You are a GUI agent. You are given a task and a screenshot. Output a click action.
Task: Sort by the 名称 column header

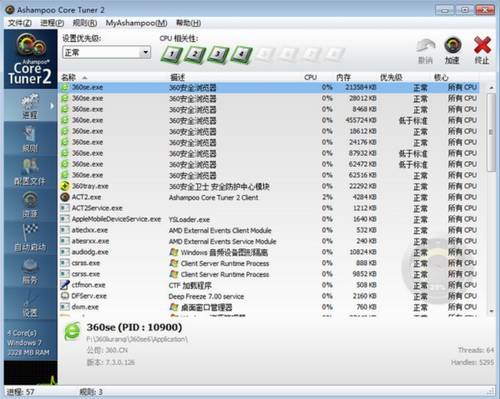[113, 77]
